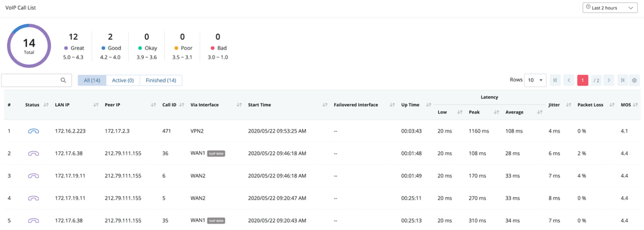Go to first page icon
Screen dimensions: 644x230
tap(555, 80)
